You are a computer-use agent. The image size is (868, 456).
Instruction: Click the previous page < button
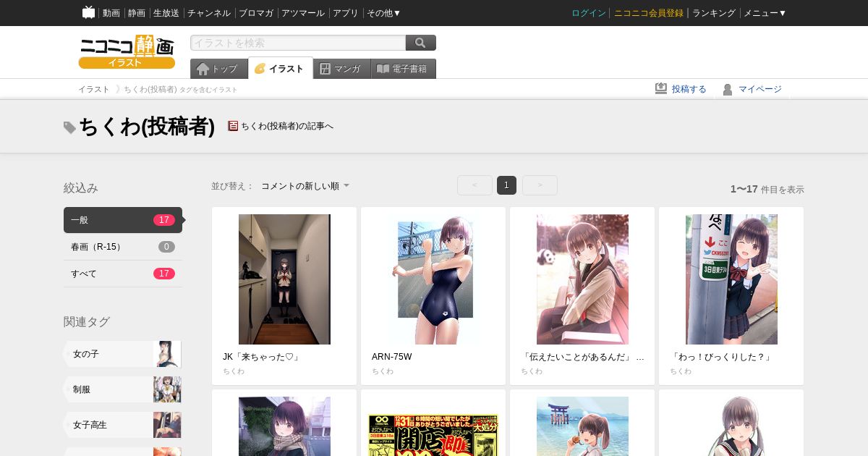(475, 185)
